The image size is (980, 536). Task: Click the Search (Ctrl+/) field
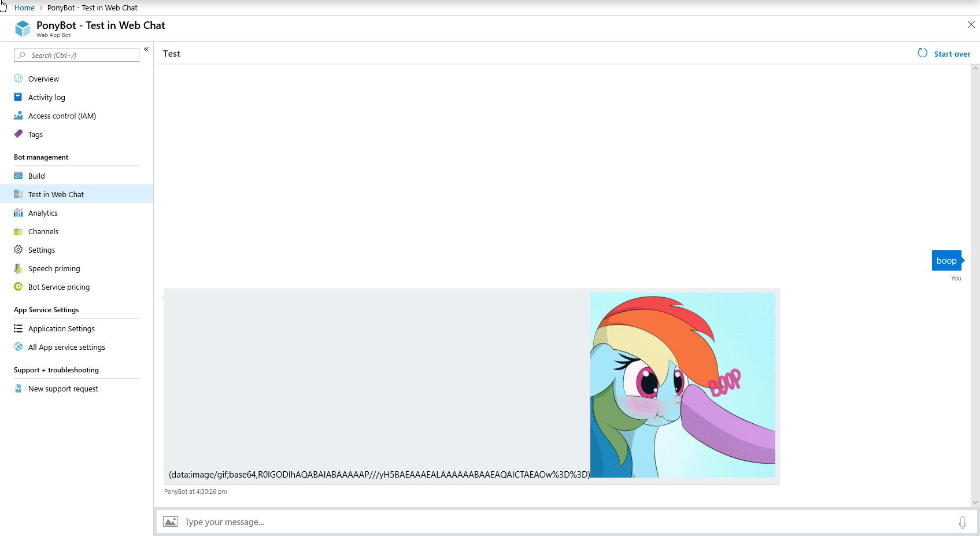(x=76, y=56)
